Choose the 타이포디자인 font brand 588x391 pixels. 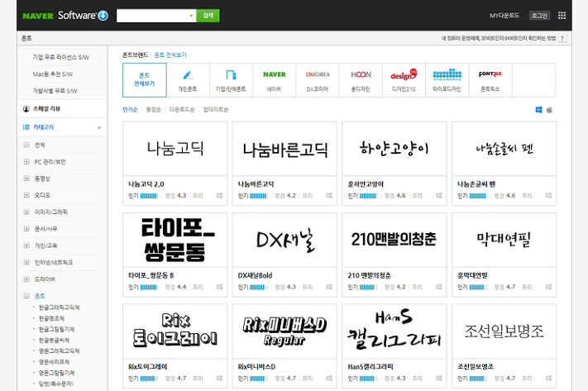coord(447,80)
